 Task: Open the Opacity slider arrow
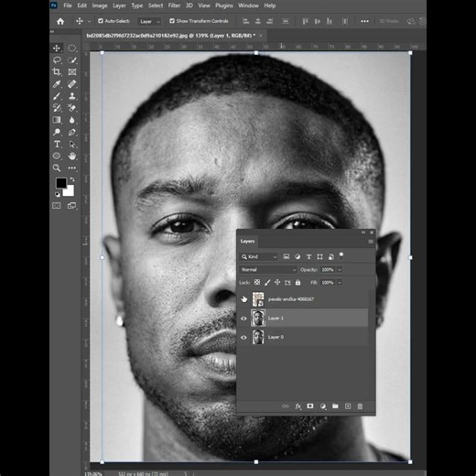click(x=340, y=270)
